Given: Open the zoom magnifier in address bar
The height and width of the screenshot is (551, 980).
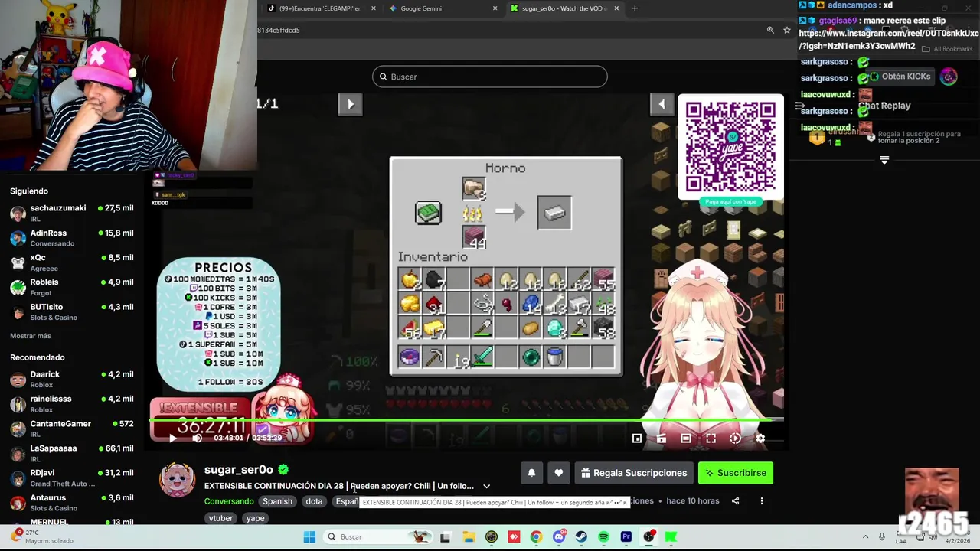Looking at the screenshot, I should [770, 30].
